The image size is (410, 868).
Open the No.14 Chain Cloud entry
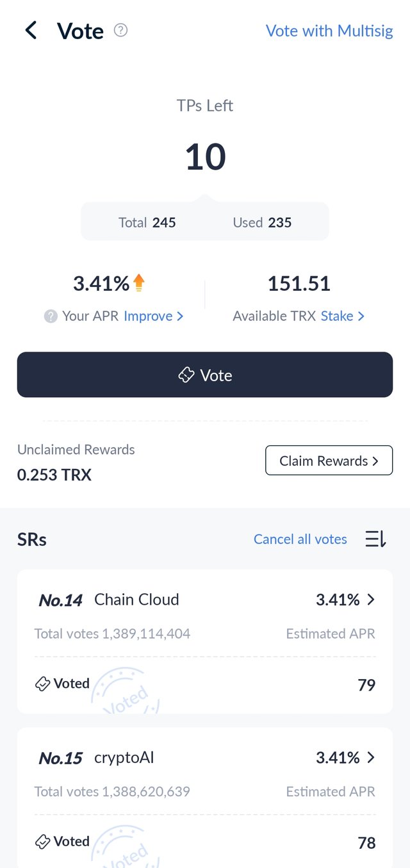tap(136, 600)
